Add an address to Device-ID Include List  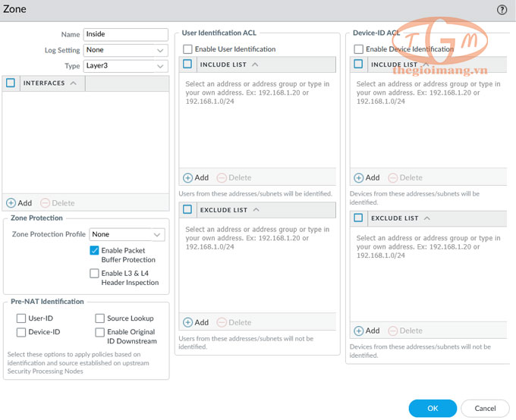click(x=367, y=177)
